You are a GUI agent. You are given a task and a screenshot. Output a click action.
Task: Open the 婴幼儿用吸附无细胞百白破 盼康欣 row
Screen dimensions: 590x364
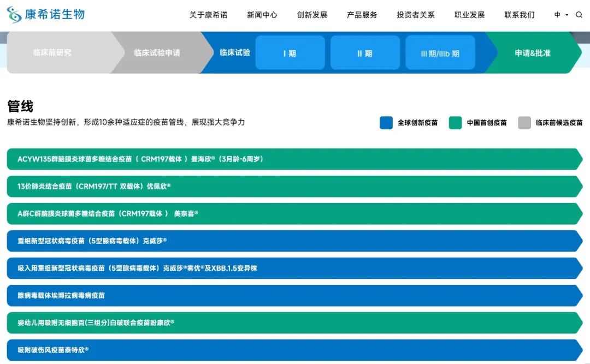click(294, 323)
